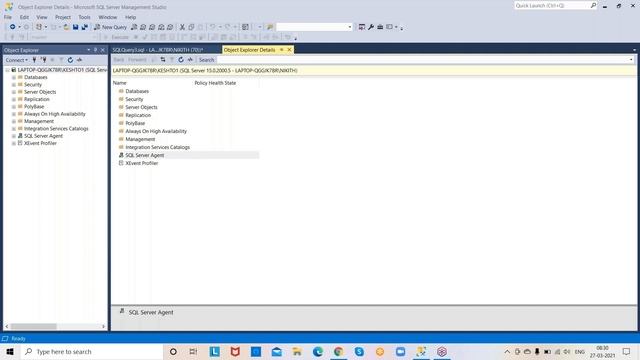Open the File menu

8,17
